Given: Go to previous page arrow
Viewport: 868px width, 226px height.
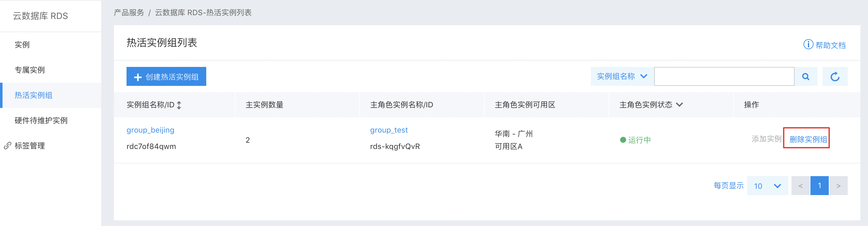Looking at the screenshot, I should coord(801,186).
